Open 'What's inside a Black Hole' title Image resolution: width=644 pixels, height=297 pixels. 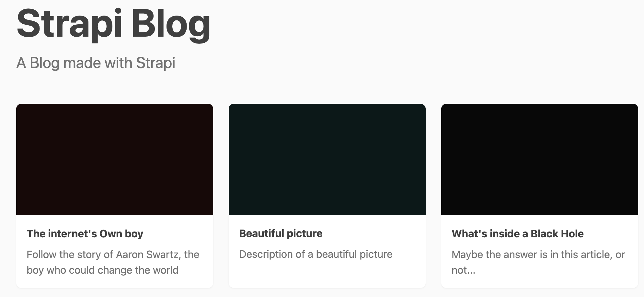pos(517,234)
